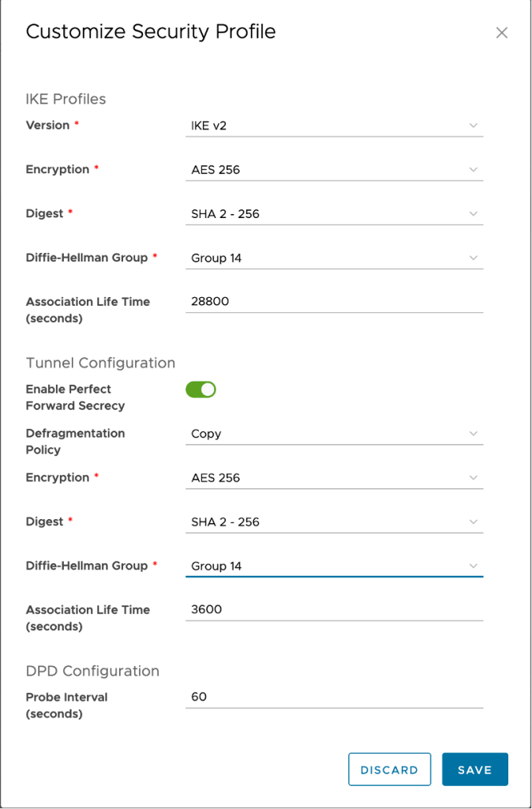
Task: Click chevron of IKE Profiles Diffie-Hellman Group
Action: 473,258
